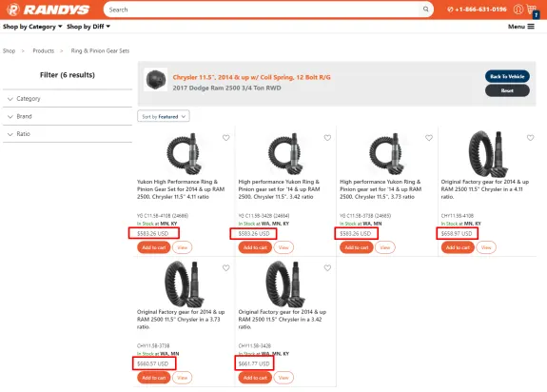This screenshot has width=547, height=392.
Task: View the Yukon 4.11 ratio gear set
Action: pyautogui.click(x=182, y=247)
